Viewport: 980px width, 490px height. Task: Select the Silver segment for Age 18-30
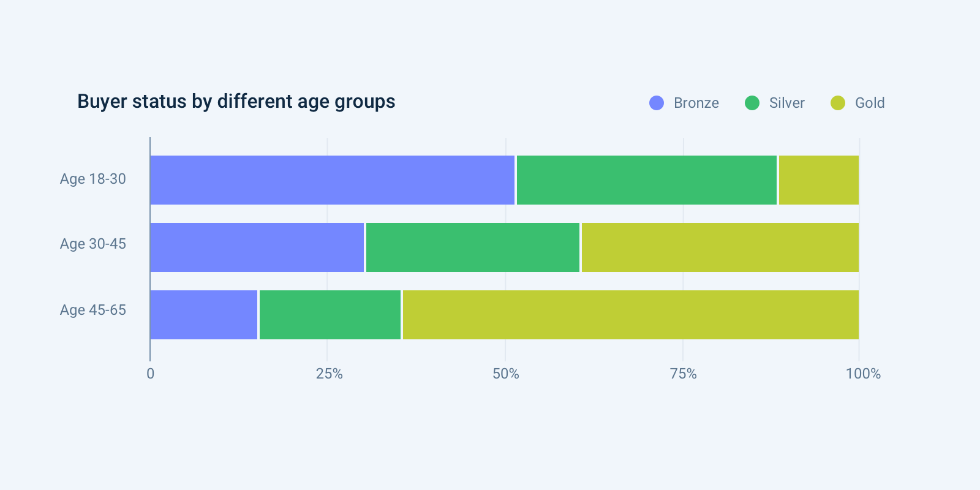pos(646,180)
